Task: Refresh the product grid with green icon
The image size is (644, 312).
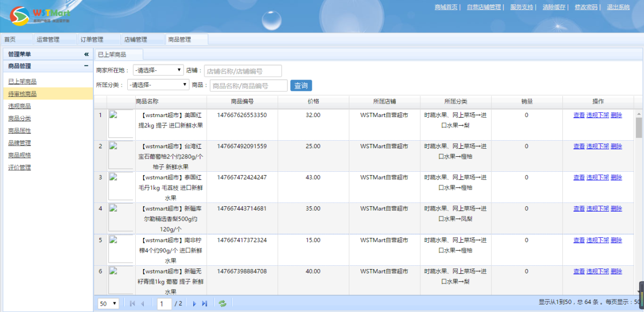Action: [222, 303]
